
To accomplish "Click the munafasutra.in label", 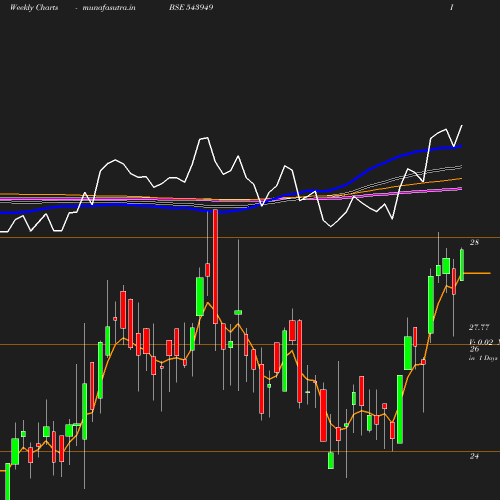I will (109, 7).
